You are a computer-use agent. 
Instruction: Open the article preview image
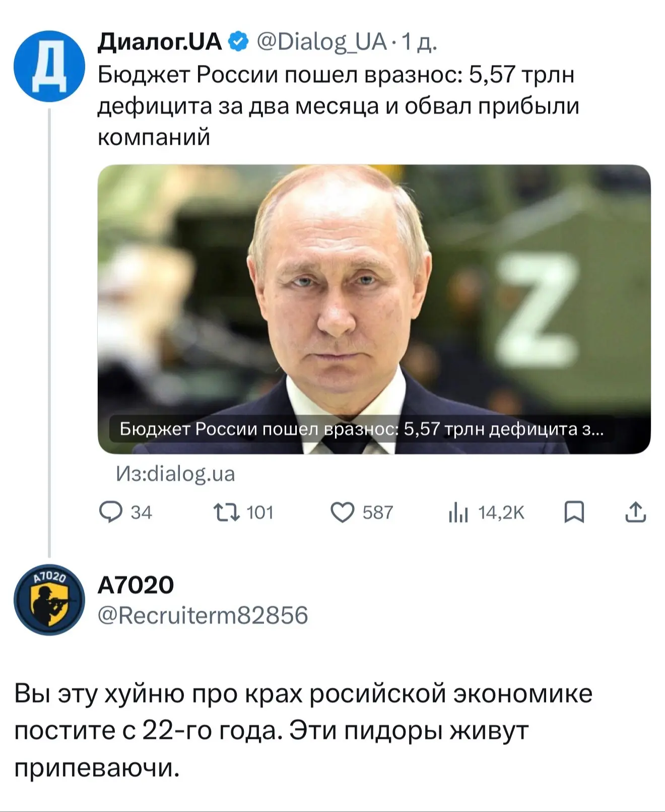tap(374, 309)
